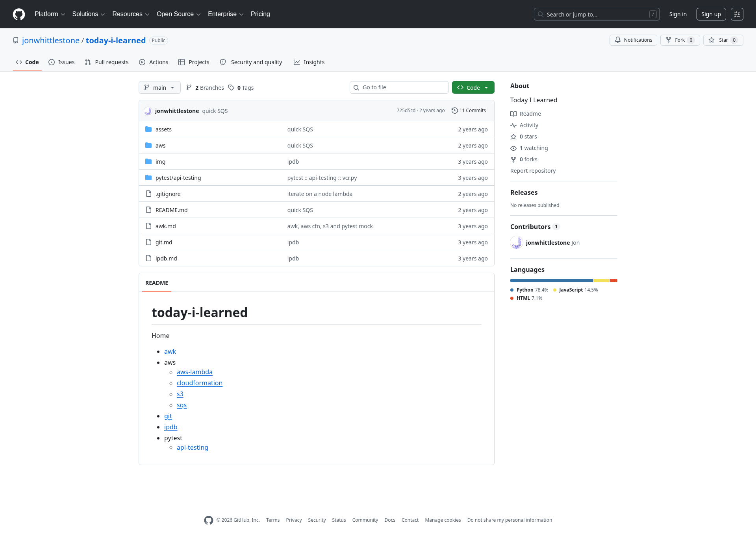756x541 pixels.
Task: Open the Projects tab
Action: (194, 62)
